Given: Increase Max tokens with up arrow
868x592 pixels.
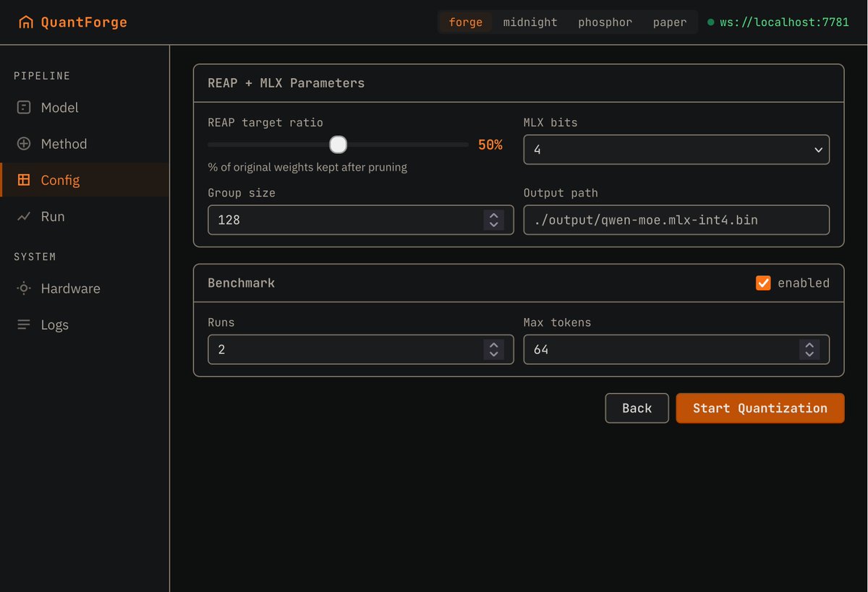Looking at the screenshot, I should pos(809,345).
